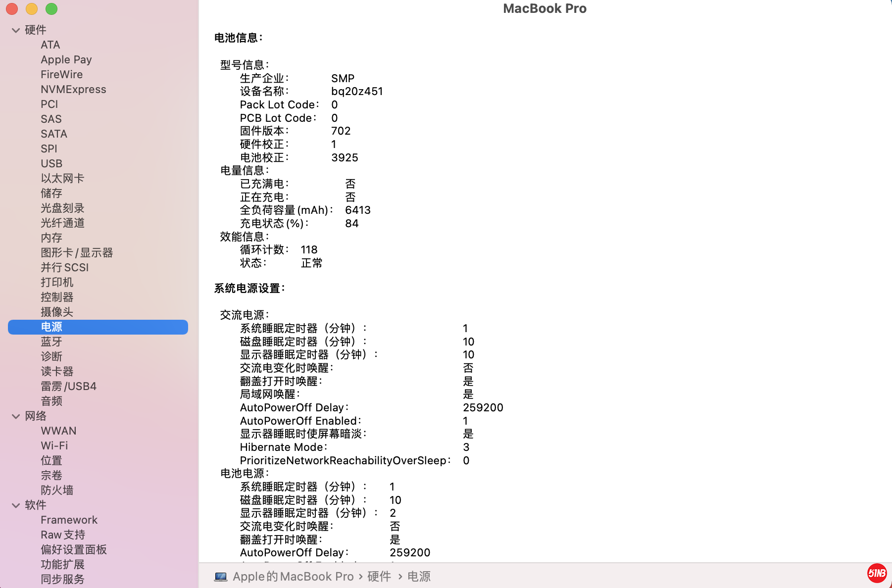The image size is (892, 588).
Task: Show 宗卷 information
Action: pyautogui.click(x=51, y=476)
